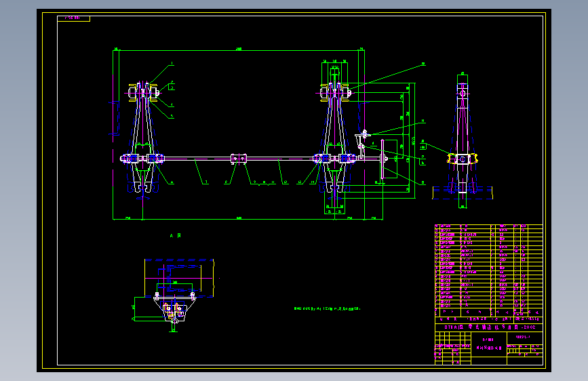Select the left A-frame support in the main view
588x381 pixels.
pos(143,137)
